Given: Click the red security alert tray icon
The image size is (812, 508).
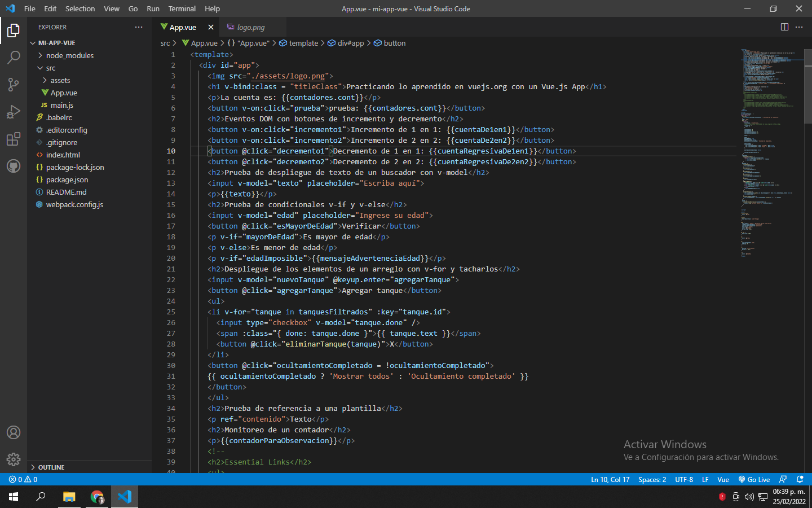Looking at the screenshot, I should [722, 497].
